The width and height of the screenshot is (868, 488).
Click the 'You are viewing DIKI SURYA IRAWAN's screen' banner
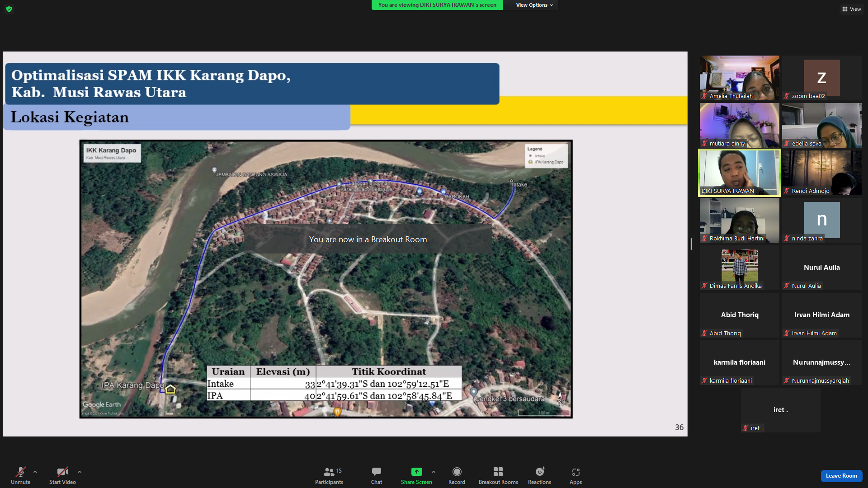coord(437,5)
